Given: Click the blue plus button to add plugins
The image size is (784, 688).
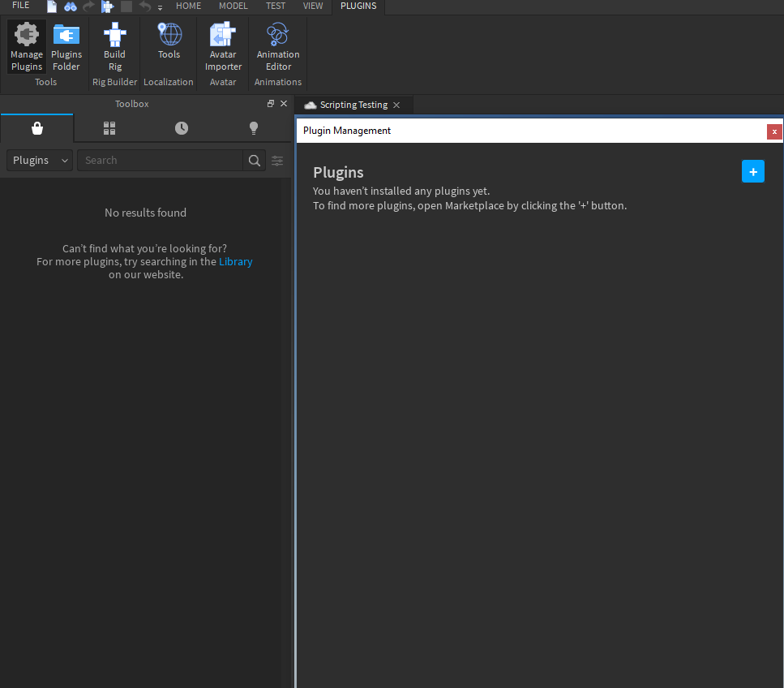Looking at the screenshot, I should 752,171.
